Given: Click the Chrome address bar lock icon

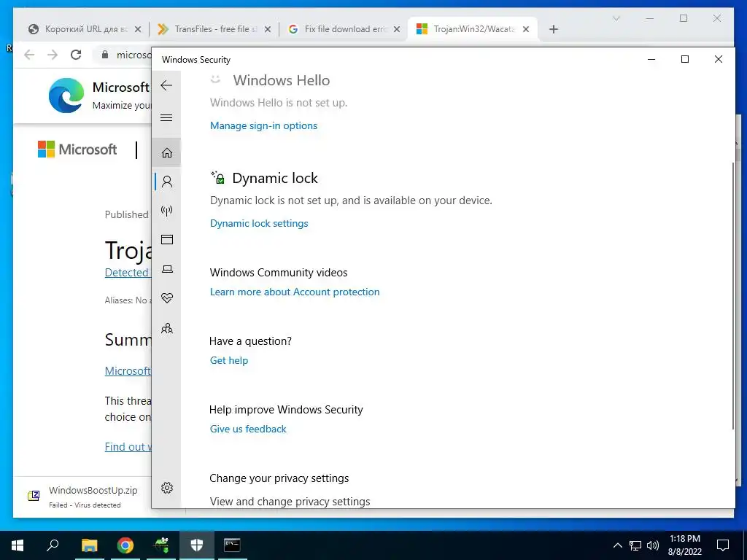Looking at the screenshot, I should coord(105,55).
